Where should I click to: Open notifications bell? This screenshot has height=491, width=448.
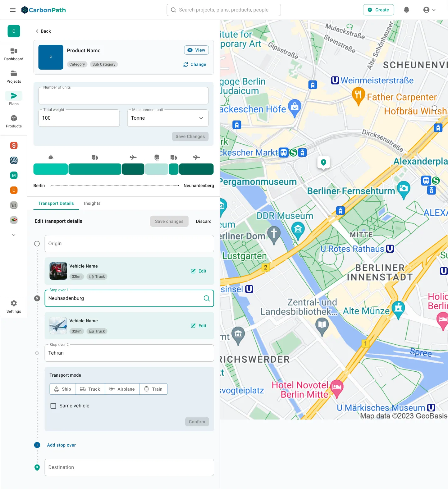coord(406,10)
